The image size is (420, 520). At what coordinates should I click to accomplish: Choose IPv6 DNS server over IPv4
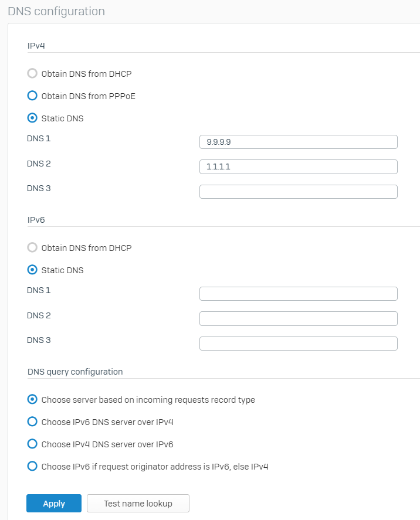pos(32,422)
